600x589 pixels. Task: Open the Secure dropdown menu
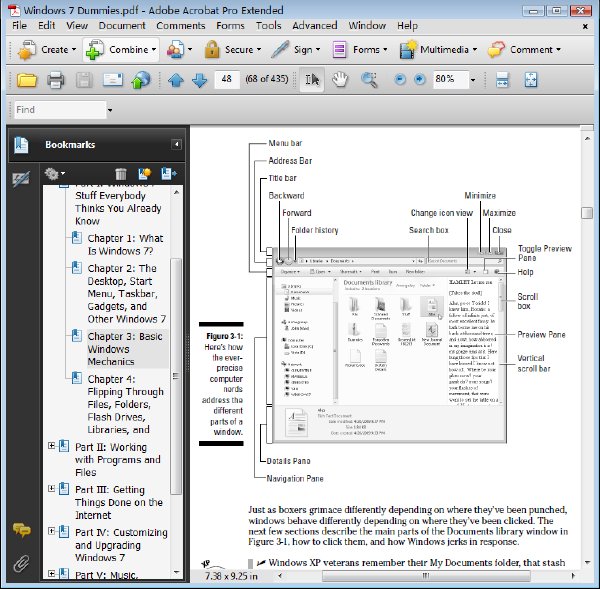[233, 50]
